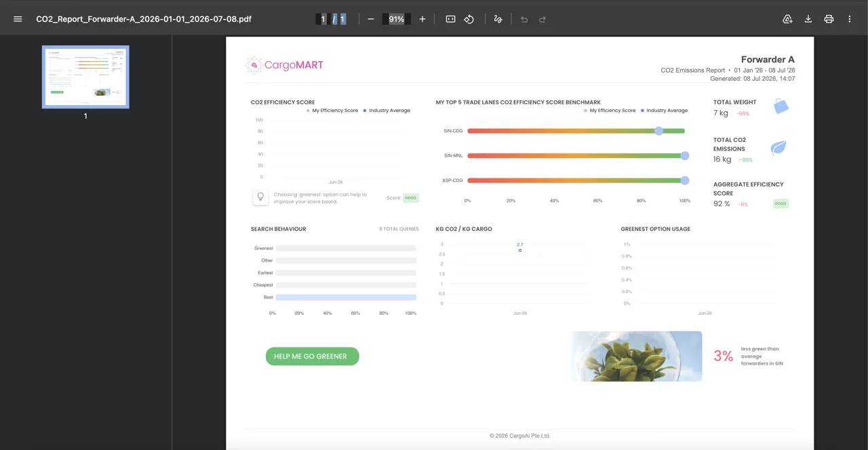Image resolution: width=868 pixels, height=450 pixels.
Task: Click the 92 % aggregate score value
Action: pos(722,204)
